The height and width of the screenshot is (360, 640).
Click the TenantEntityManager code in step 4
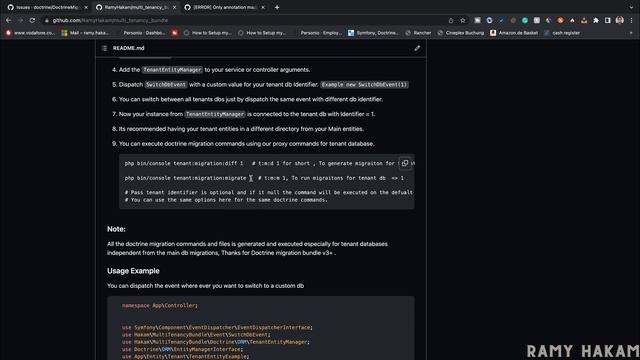[x=172, y=70]
